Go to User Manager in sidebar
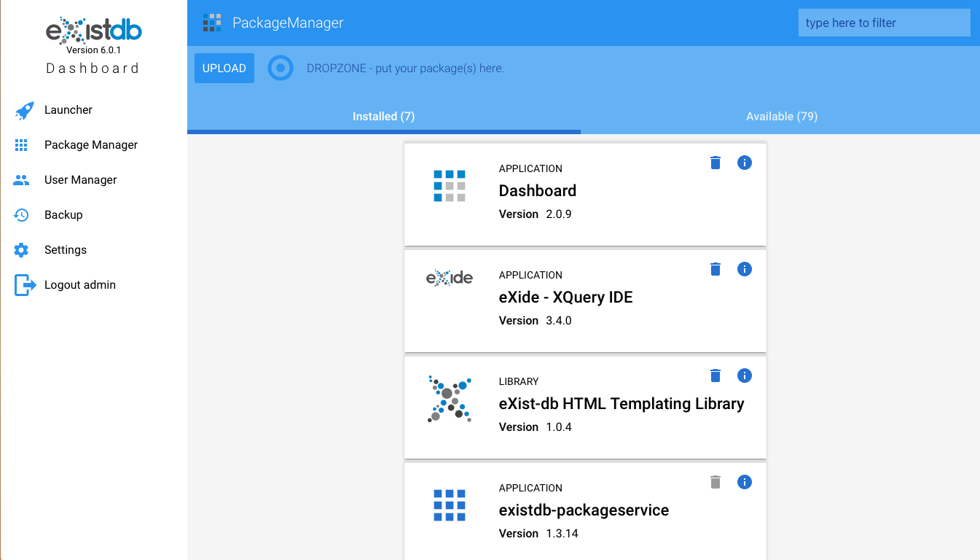 pos(80,180)
